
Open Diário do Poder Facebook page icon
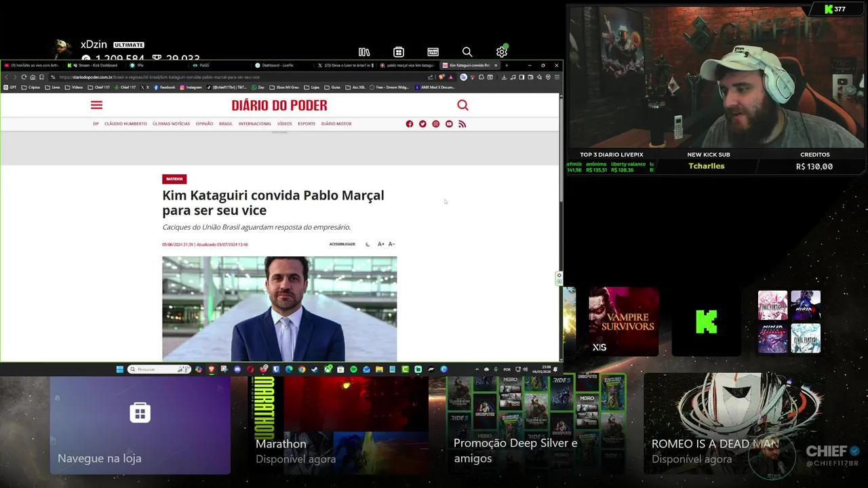410,124
